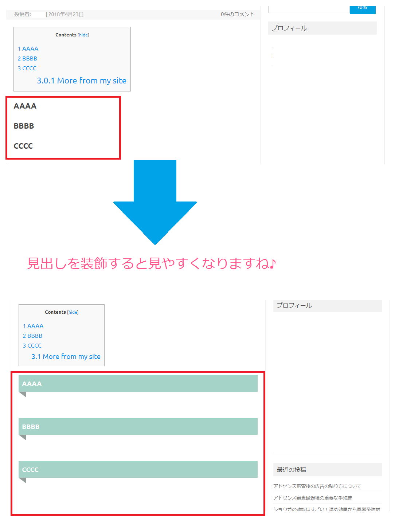Viewport: 395px width, 532px height.
Task: Hide the second Contents table of contents
Action: coord(73,312)
